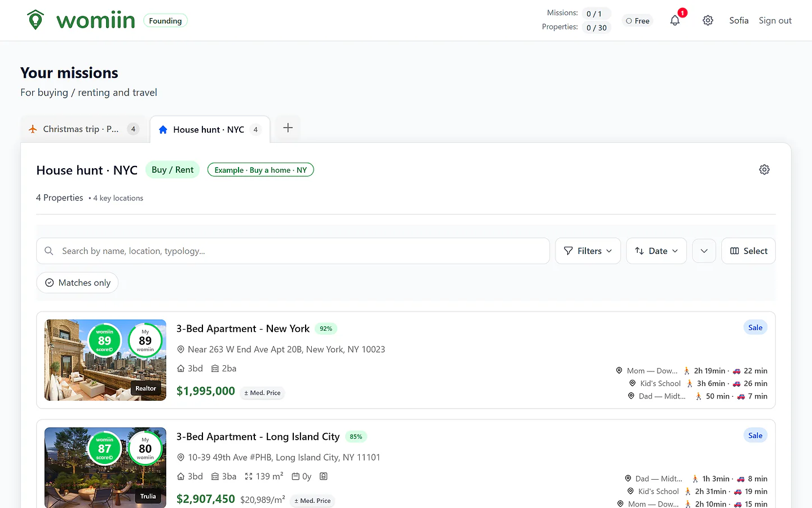Click Sign out link
The image size is (812, 508).
pyautogui.click(x=775, y=20)
